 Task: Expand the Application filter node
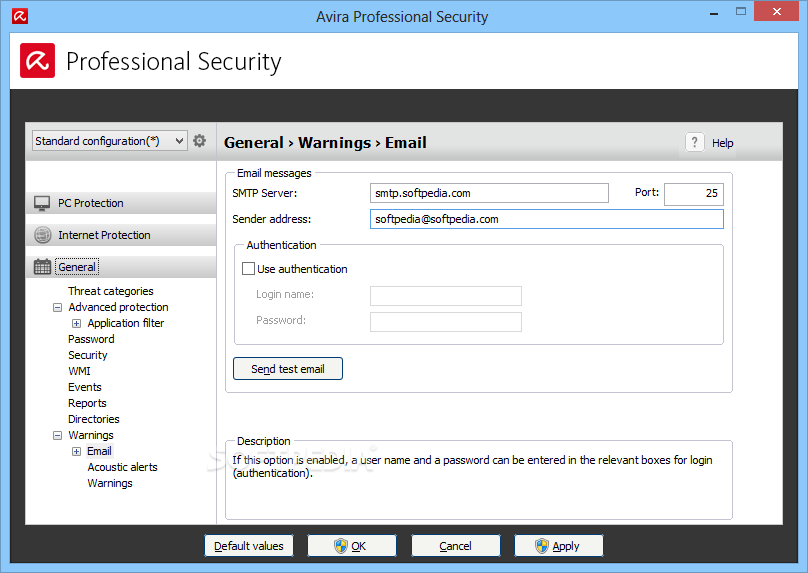(76, 324)
